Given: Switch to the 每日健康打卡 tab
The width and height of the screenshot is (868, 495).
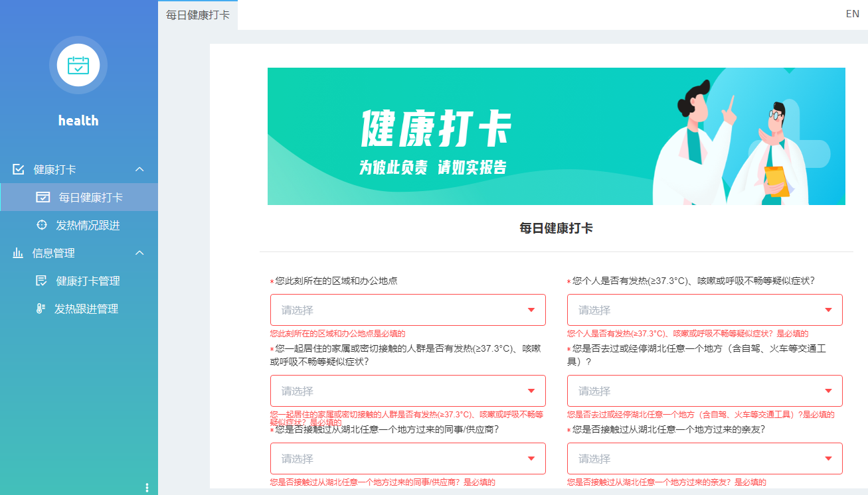Looking at the screenshot, I should 198,15.
